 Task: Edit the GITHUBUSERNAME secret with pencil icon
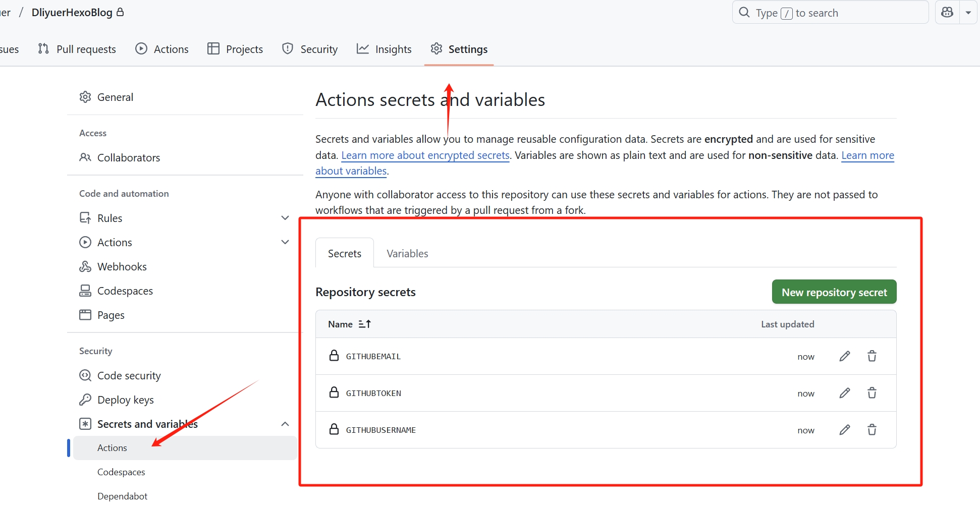[845, 430]
